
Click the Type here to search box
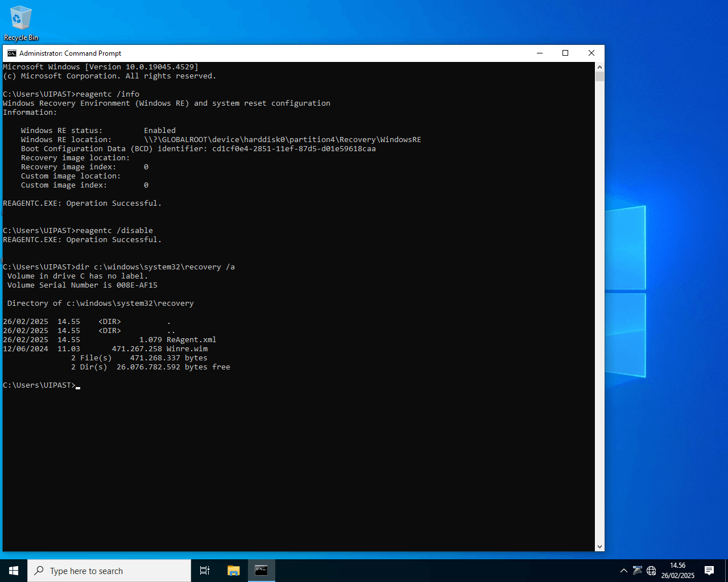point(109,571)
